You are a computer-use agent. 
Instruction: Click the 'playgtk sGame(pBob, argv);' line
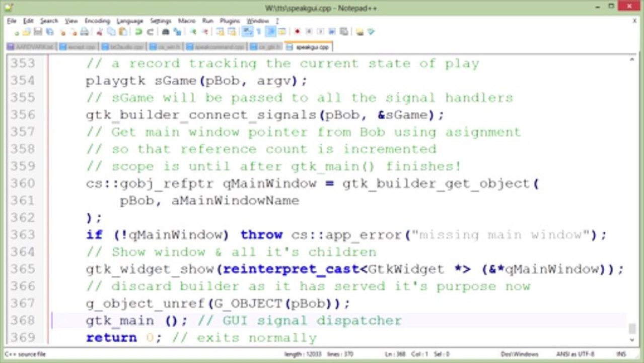[x=196, y=81]
